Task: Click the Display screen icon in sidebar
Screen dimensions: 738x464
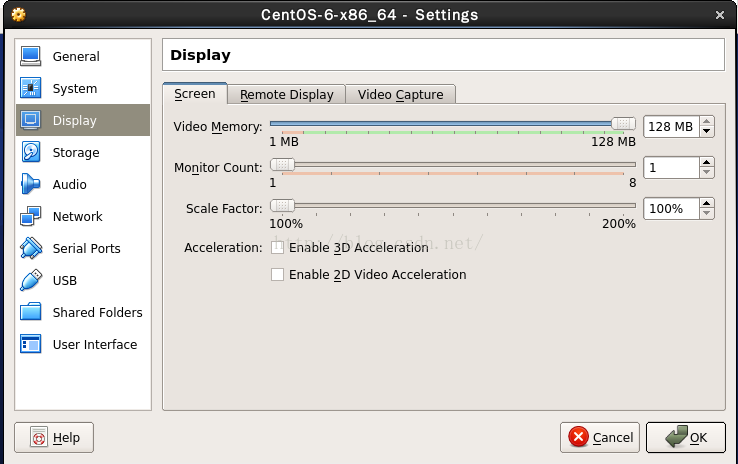Action: pyautogui.click(x=31, y=120)
